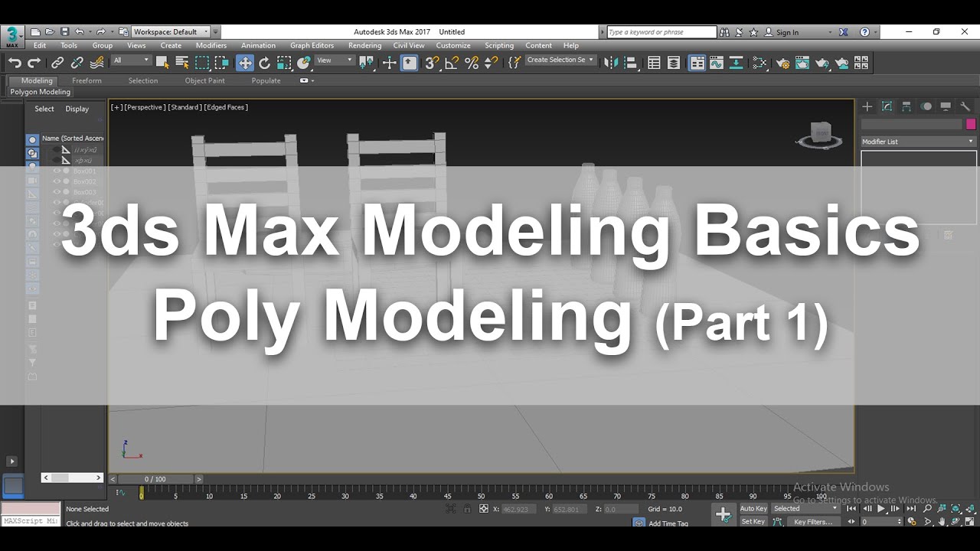Click the Select and Place tool
This screenshot has height=551, width=980.
pos(304,63)
